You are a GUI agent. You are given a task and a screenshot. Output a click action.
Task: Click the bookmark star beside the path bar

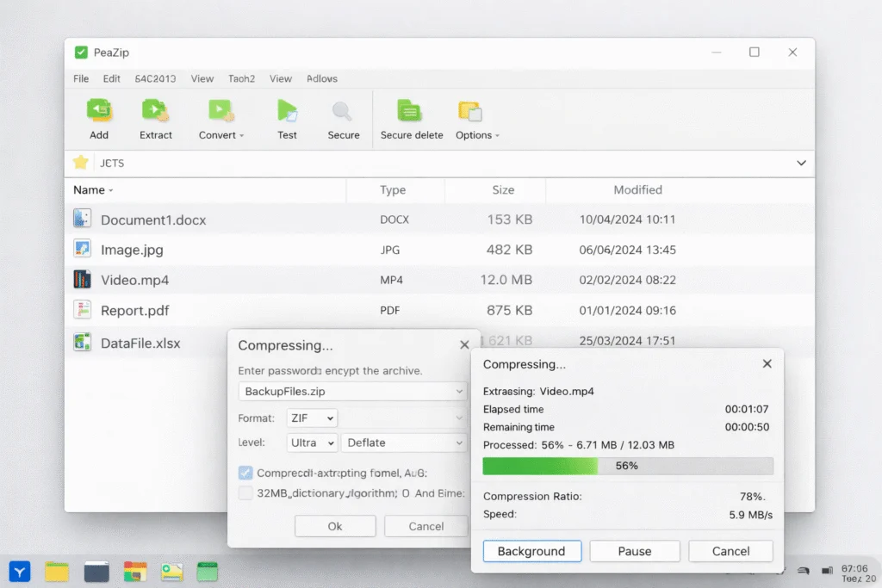tap(81, 163)
